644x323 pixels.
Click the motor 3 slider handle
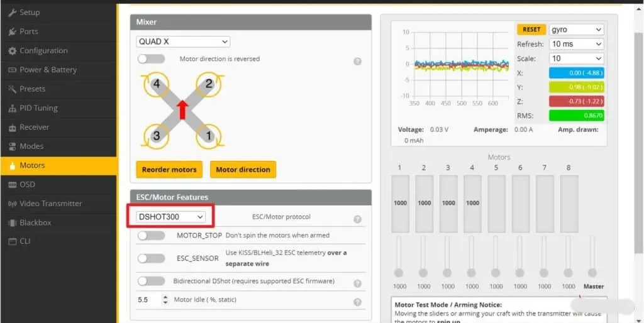tap(447, 273)
